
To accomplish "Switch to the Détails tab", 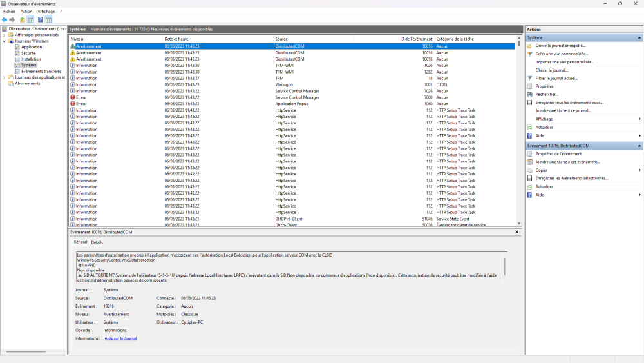I will pyautogui.click(x=97, y=242).
